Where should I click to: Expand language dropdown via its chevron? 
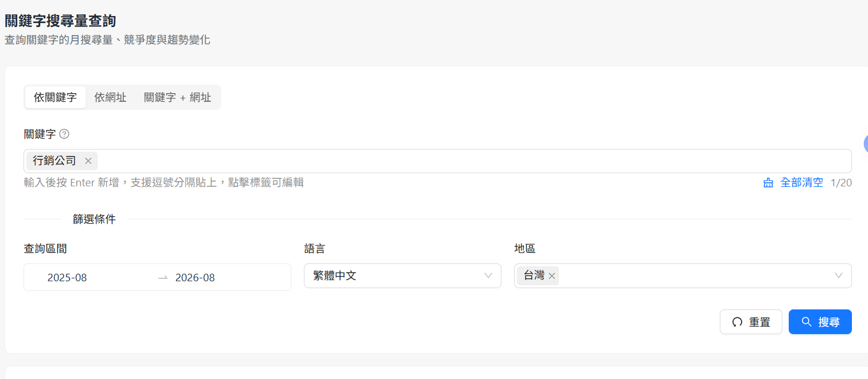coord(488,275)
